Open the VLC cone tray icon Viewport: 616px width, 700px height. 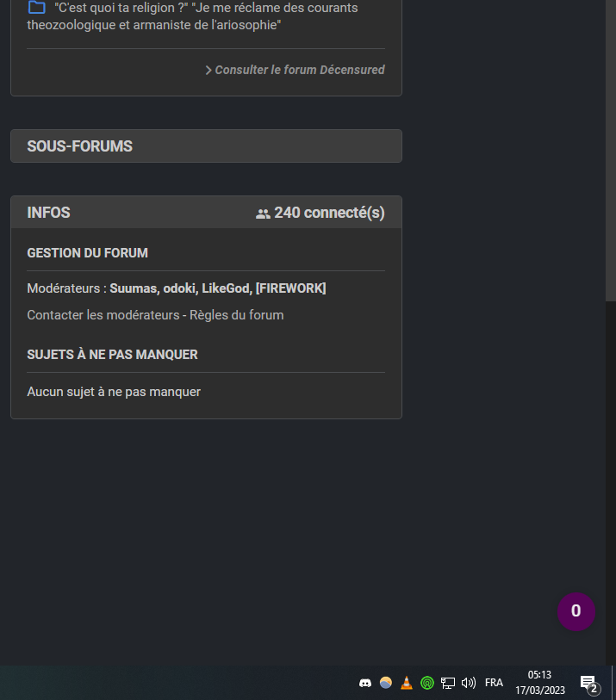[x=407, y=683]
